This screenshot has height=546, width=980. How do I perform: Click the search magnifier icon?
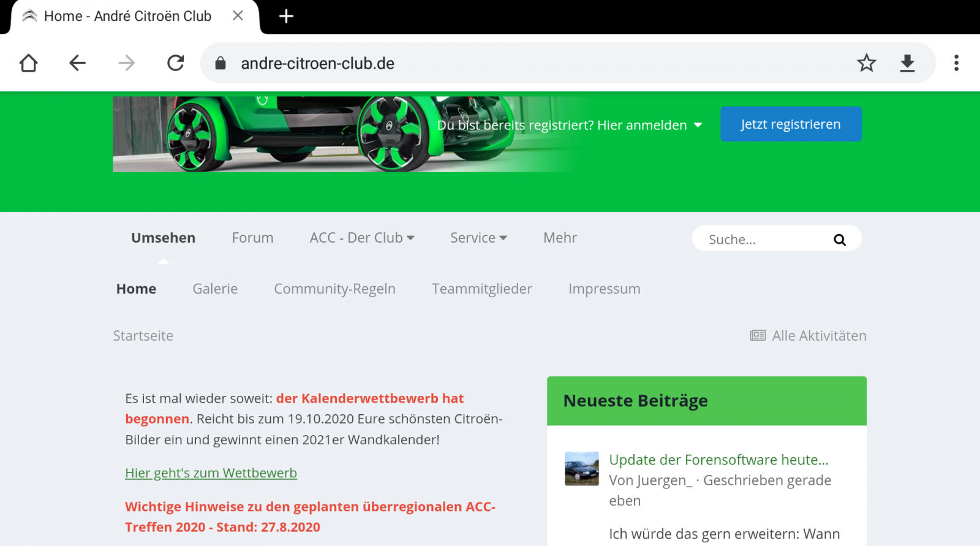coord(840,240)
